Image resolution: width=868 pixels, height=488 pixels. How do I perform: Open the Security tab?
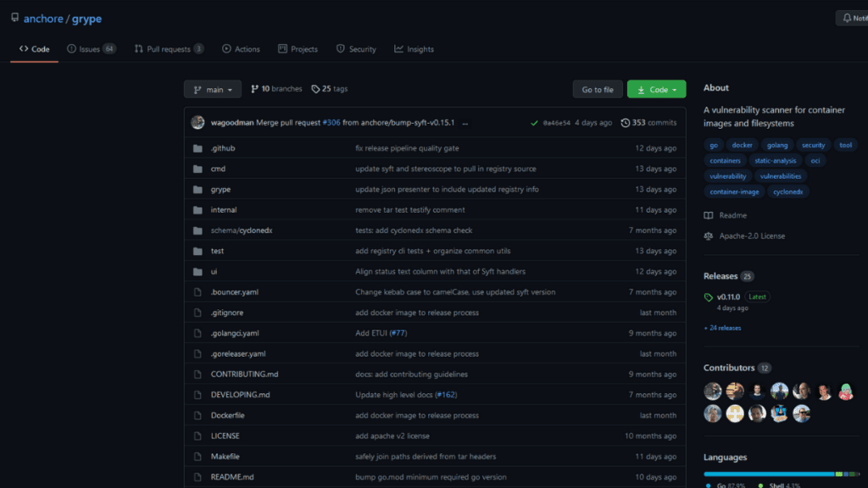pos(356,49)
